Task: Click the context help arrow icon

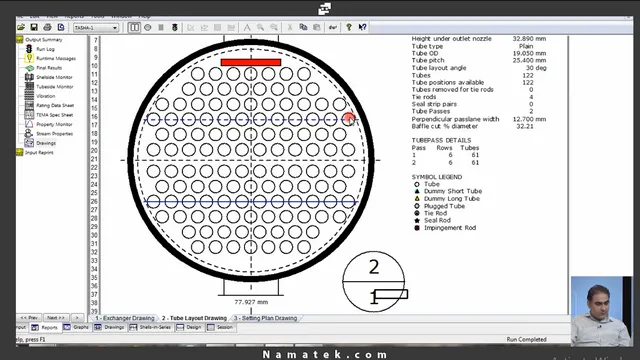Action: coord(362,27)
